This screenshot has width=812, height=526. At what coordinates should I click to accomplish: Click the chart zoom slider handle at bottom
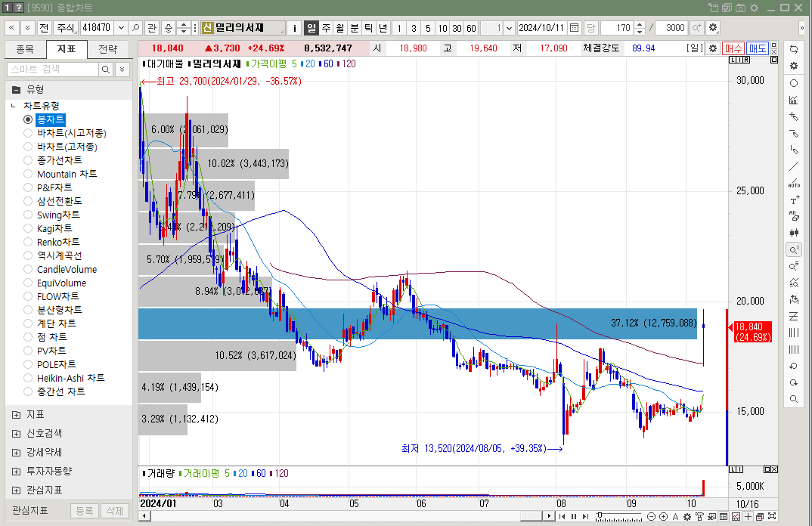click(x=600, y=515)
